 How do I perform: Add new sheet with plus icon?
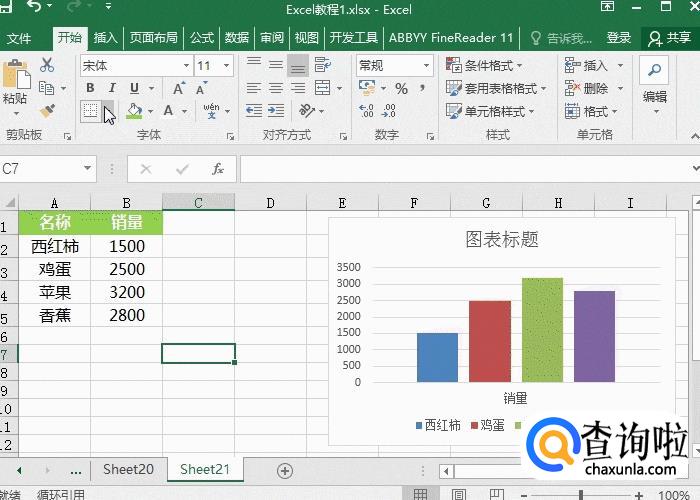(285, 471)
